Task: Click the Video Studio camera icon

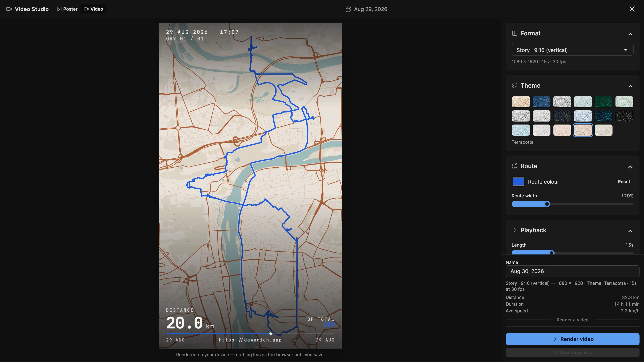Action: [x=9, y=9]
